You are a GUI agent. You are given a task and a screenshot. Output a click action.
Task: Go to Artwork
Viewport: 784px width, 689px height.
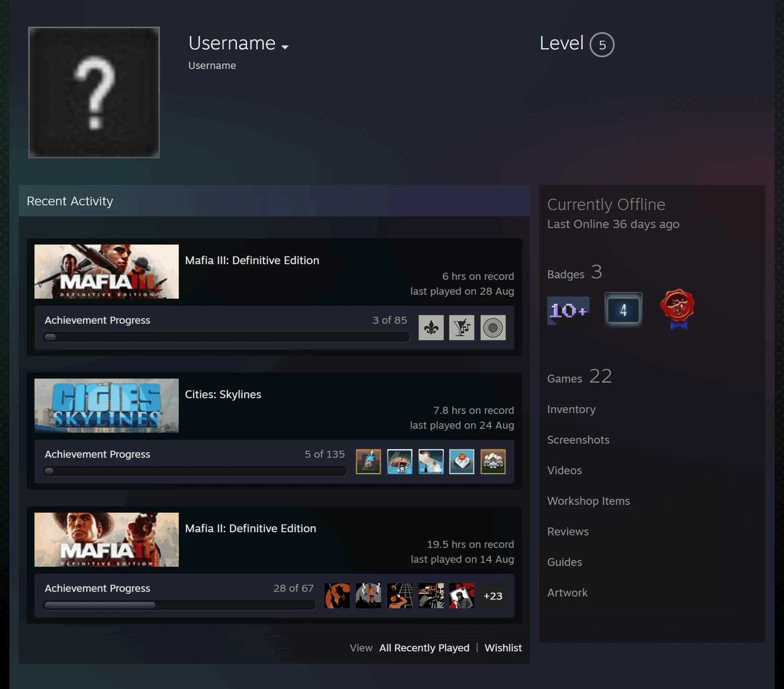pos(567,593)
